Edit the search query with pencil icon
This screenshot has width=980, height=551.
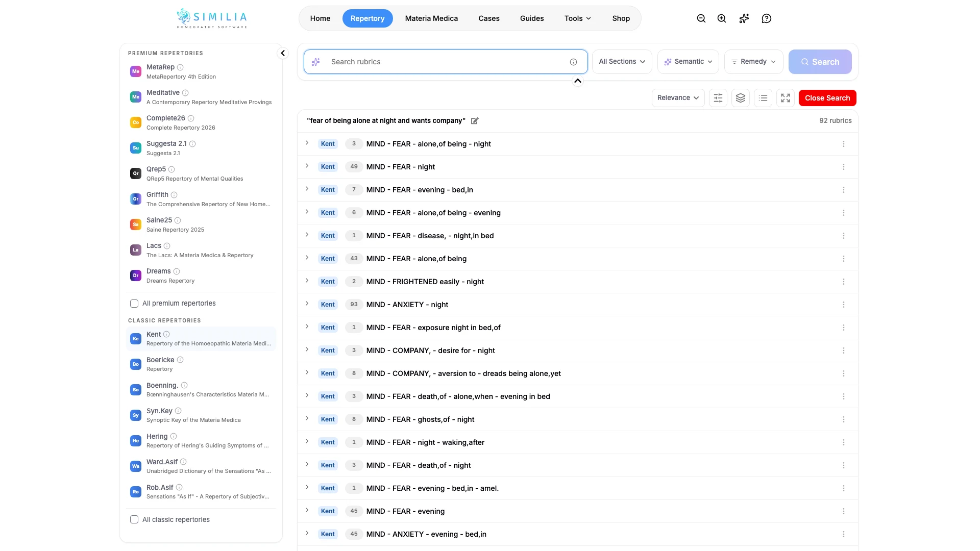(x=475, y=121)
